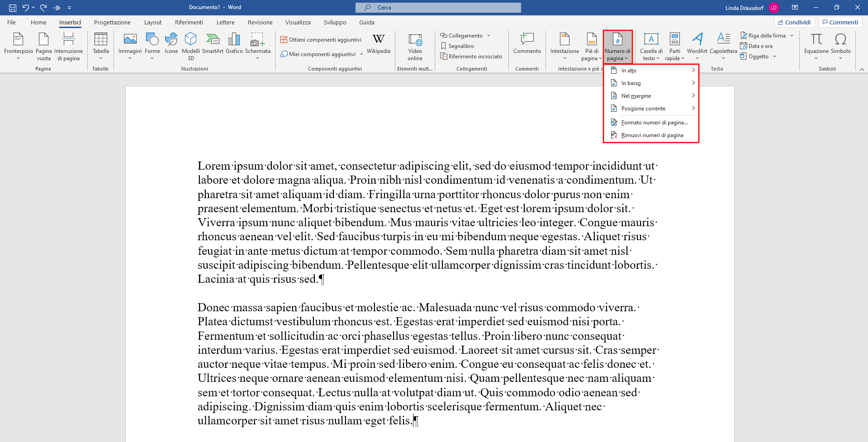Open the Forme shapes gallery

[x=152, y=45]
